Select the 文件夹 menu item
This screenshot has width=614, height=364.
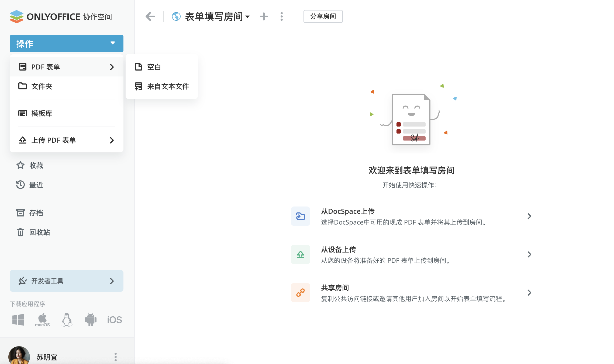coord(67,86)
